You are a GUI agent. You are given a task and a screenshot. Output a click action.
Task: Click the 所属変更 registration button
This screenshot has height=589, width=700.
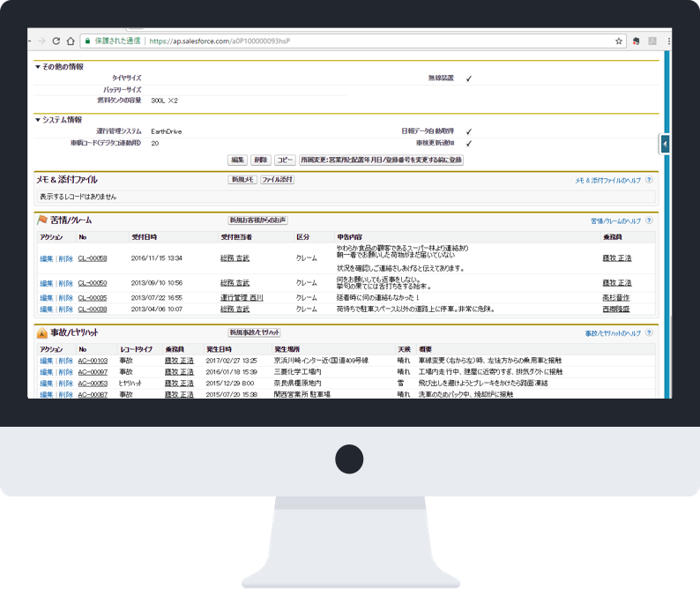pyautogui.click(x=381, y=160)
